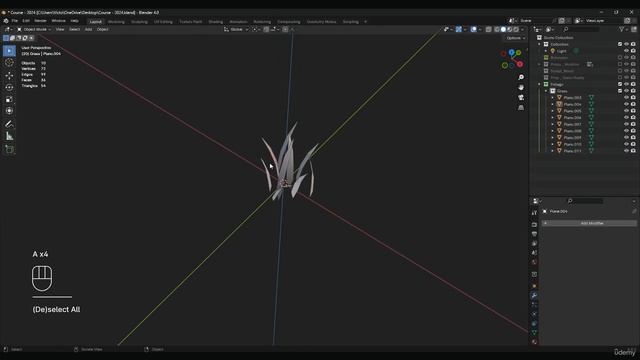The image size is (640, 360).
Task: Switch to the Shading workspace tab
Action: [x=216, y=22]
